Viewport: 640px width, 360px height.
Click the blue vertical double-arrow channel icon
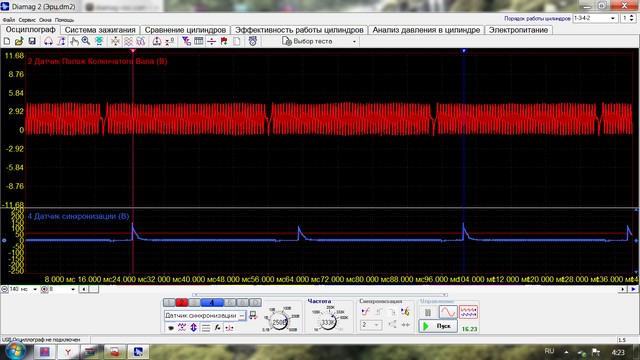193,328
